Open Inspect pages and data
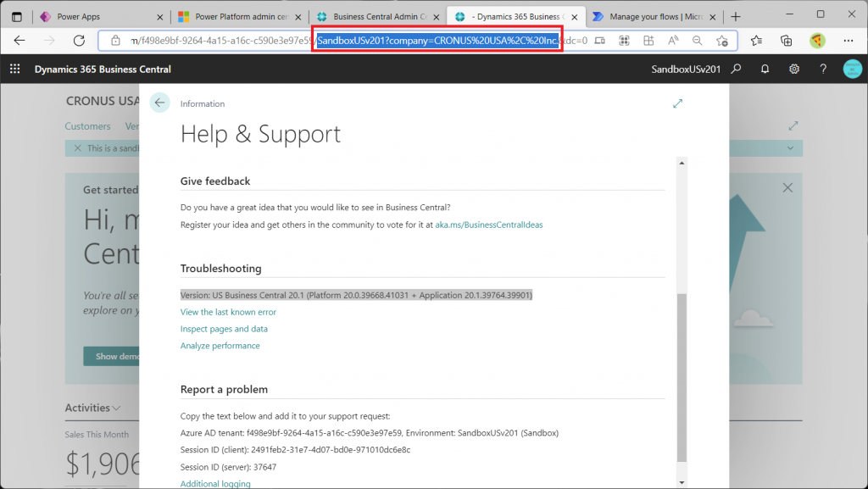Screen dimensions: 868x489 click(x=224, y=329)
